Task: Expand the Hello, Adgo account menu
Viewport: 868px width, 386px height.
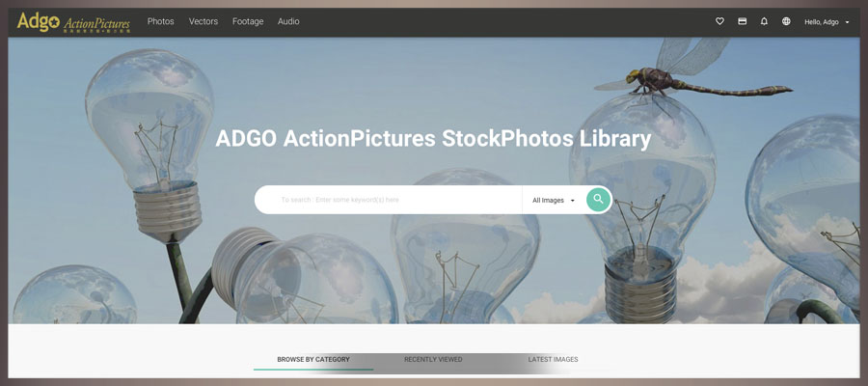Action: point(827,22)
